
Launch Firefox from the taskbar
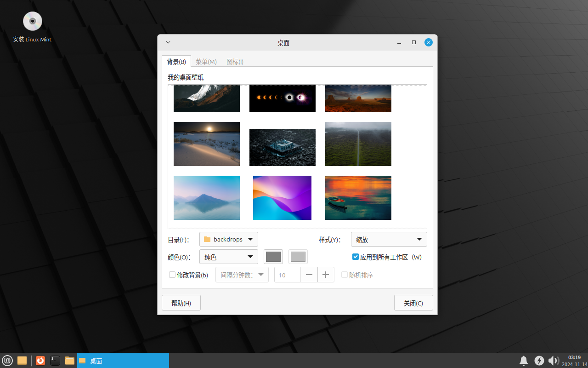(40, 361)
